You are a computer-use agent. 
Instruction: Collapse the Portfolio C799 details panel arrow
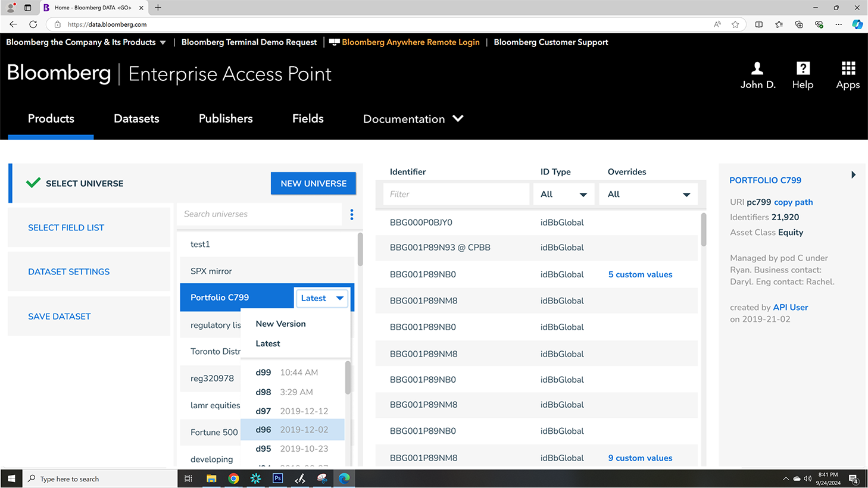click(x=853, y=175)
